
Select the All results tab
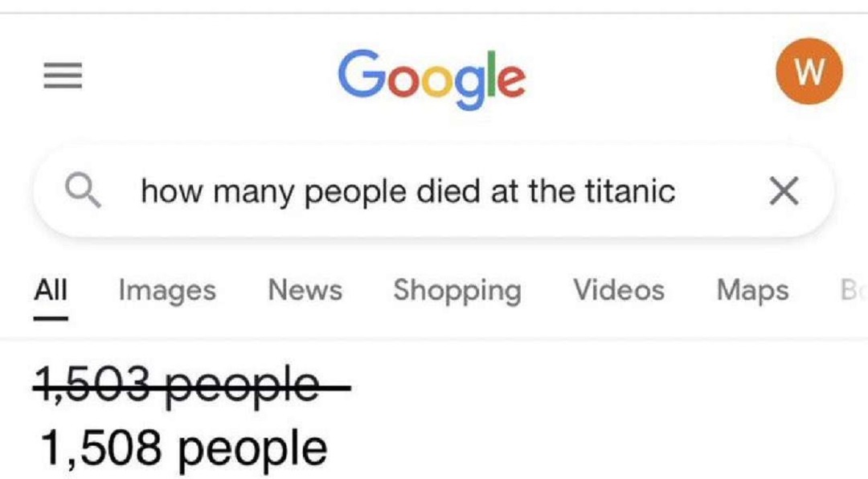pyautogui.click(x=51, y=289)
